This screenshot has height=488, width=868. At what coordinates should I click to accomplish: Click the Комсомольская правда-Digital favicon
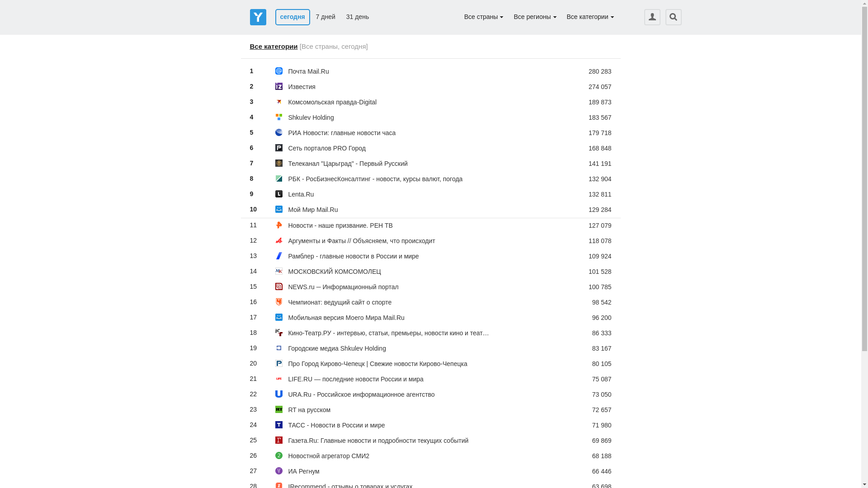(279, 102)
